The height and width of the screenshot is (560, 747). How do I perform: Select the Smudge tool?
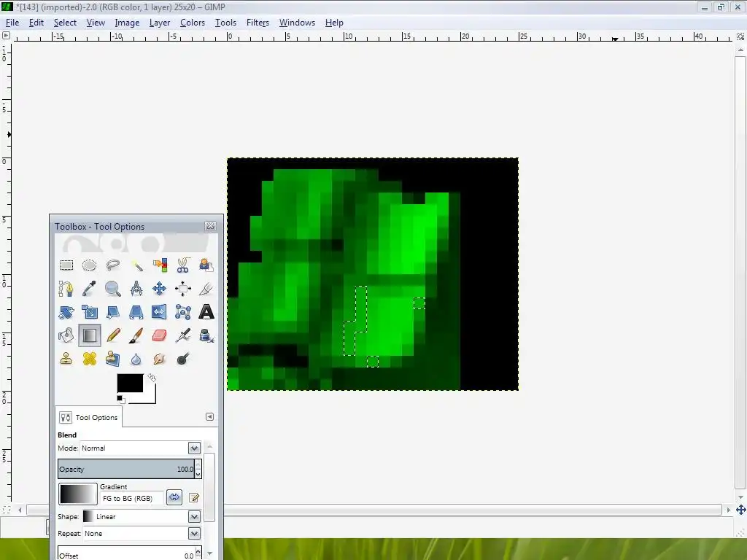[160, 359]
